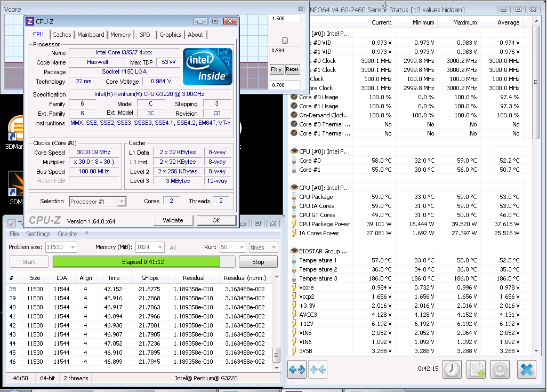Image resolution: width=547 pixels, height=392 pixels.
Task: Switch to the Mainboard tab
Action: click(x=91, y=35)
